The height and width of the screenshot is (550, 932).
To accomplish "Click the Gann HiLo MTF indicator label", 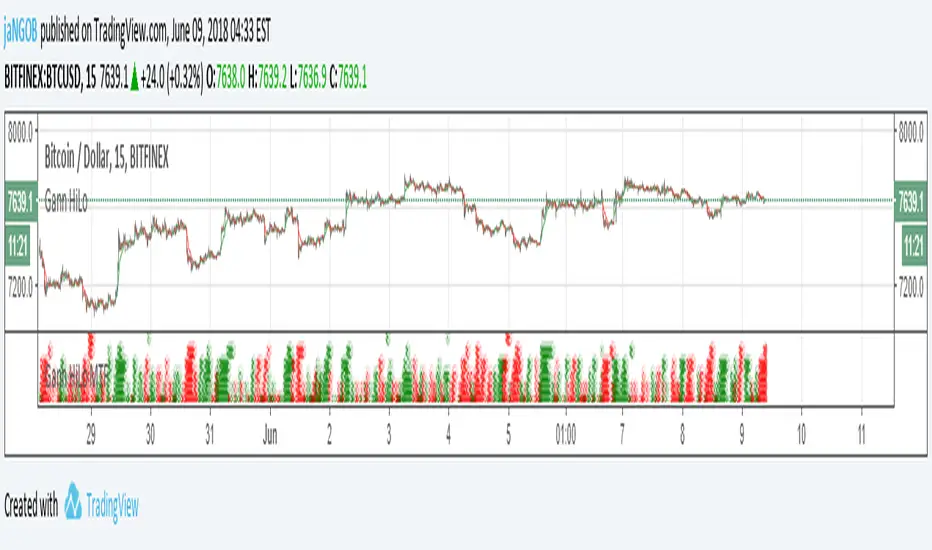I will (77, 376).
